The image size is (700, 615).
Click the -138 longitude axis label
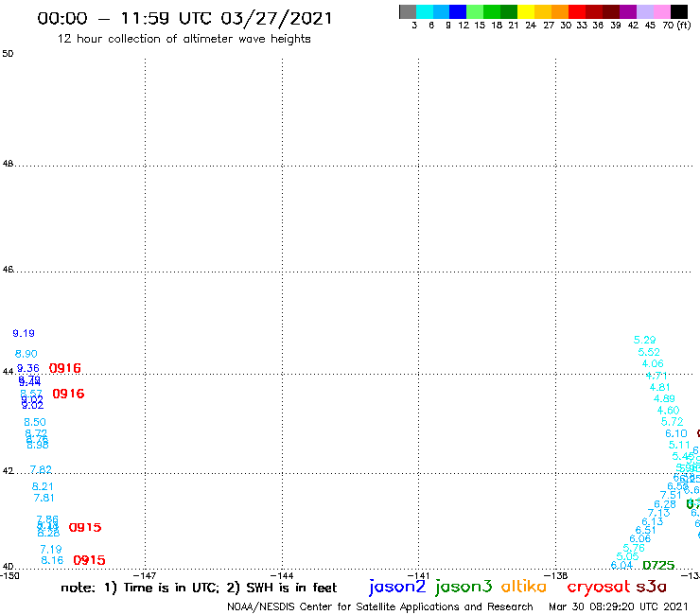click(556, 576)
